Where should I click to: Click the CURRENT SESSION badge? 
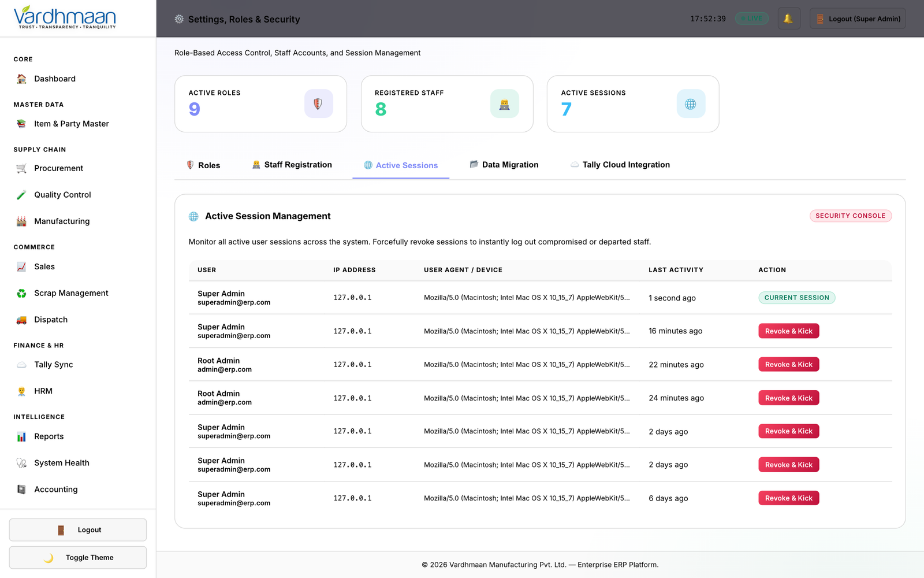[797, 298]
